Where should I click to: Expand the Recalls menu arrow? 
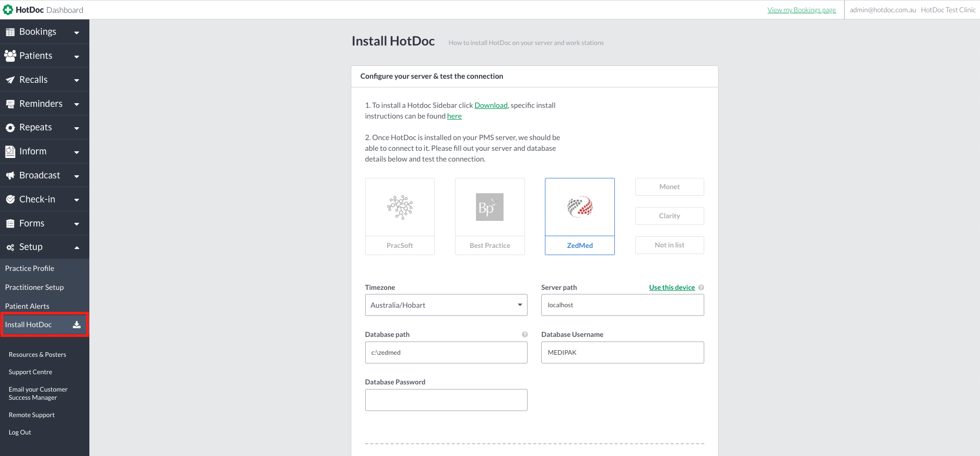tap(77, 80)
